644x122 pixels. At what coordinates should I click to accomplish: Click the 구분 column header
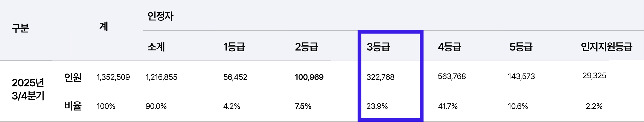20,28
